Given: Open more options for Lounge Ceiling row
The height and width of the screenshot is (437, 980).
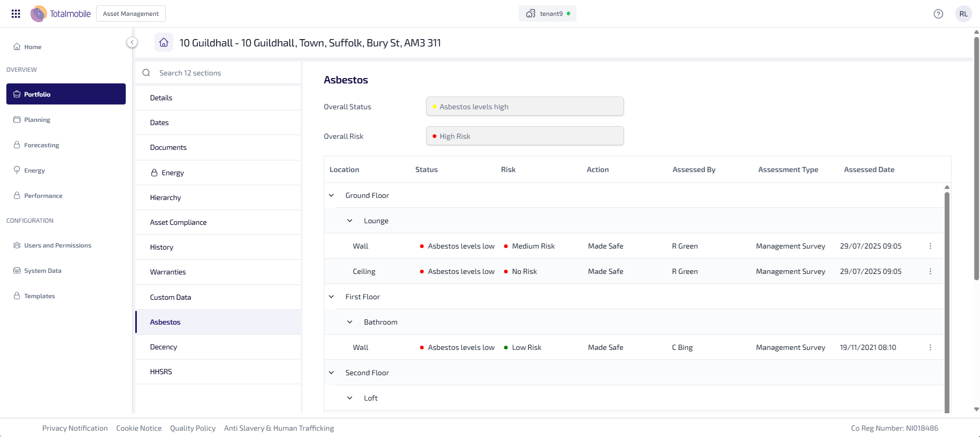Looking at the screenshot, I should tap(930, 271).
